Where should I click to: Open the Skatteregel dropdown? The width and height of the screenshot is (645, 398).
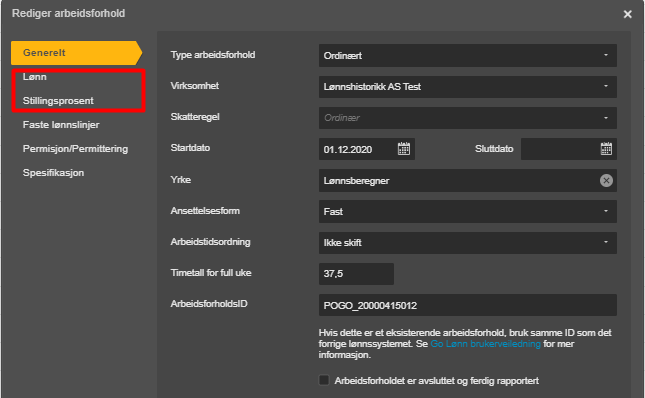(x=467, y=118)
